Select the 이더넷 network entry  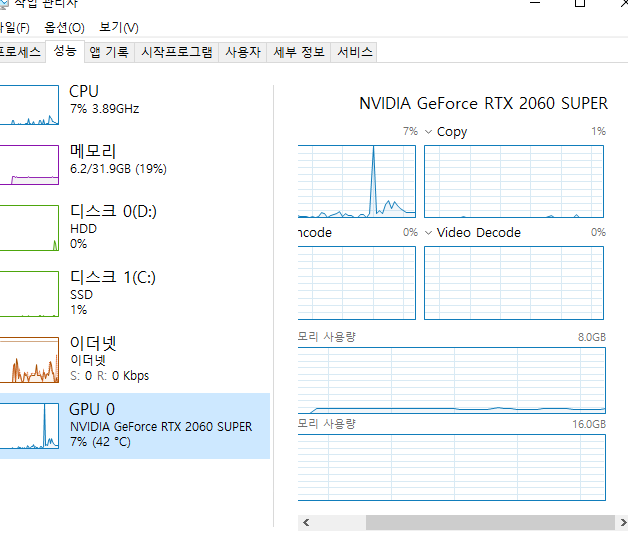point(135,360)
